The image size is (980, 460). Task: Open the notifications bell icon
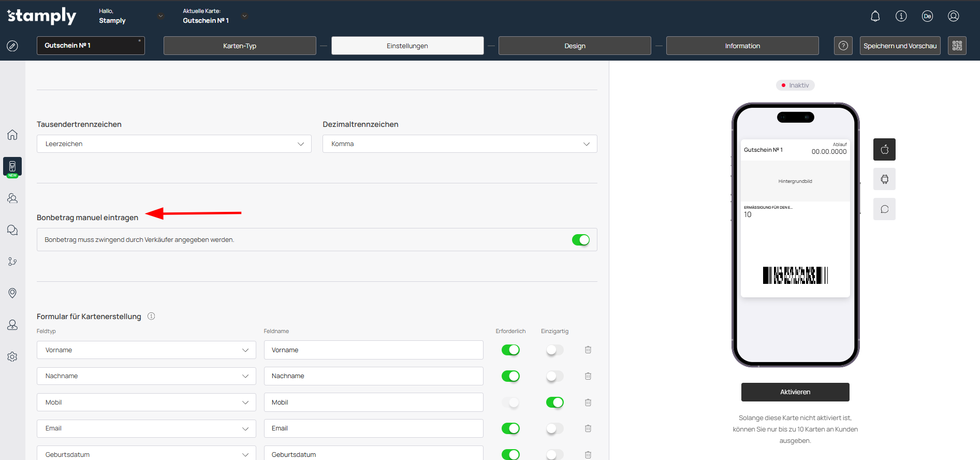pyautogui.click(x=875, y=16)
